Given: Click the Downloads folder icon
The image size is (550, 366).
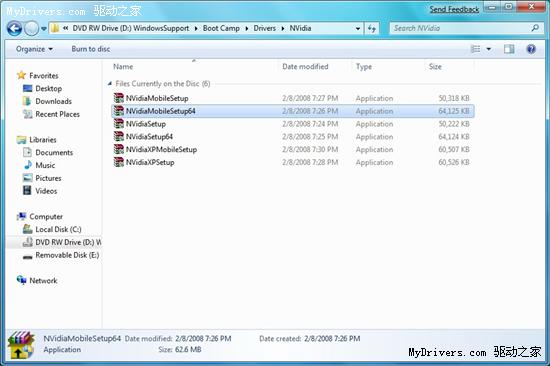Looking at the screenshot, I should point(27,101).
